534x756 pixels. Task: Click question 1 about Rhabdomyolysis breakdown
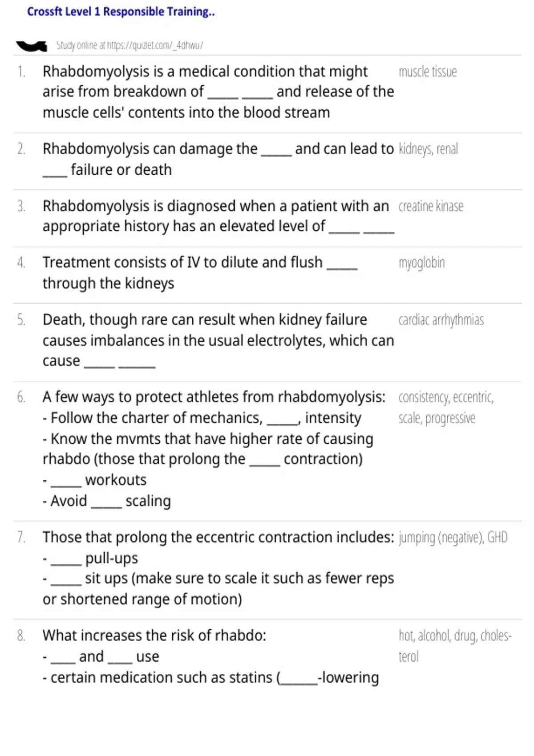pos(218,92)
